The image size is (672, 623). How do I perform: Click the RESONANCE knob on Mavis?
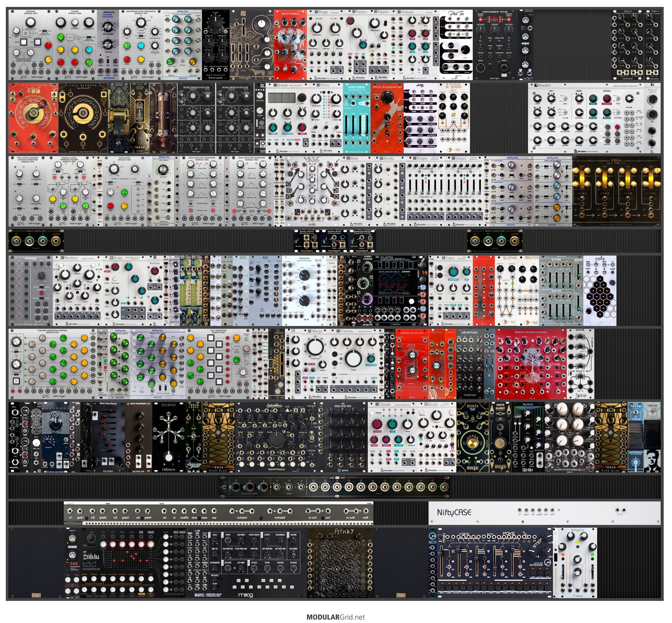[x=280, y=540]
